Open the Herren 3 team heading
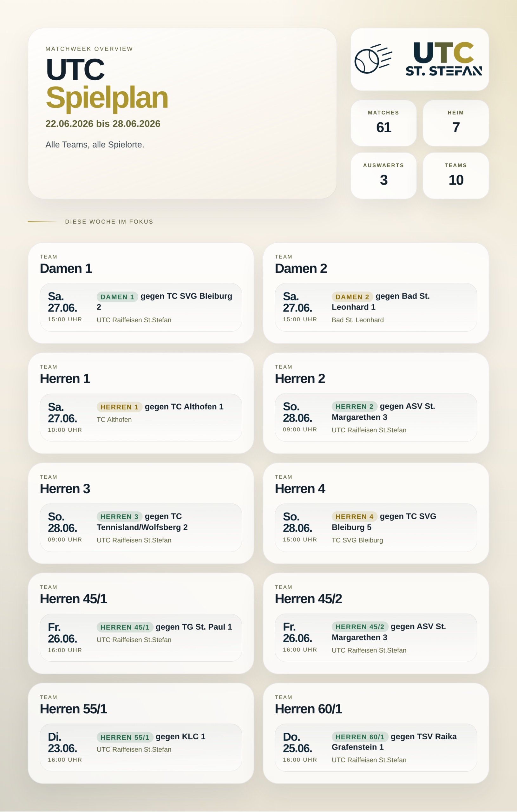Screen dimensions: 517x812 [x=65, y=488]
